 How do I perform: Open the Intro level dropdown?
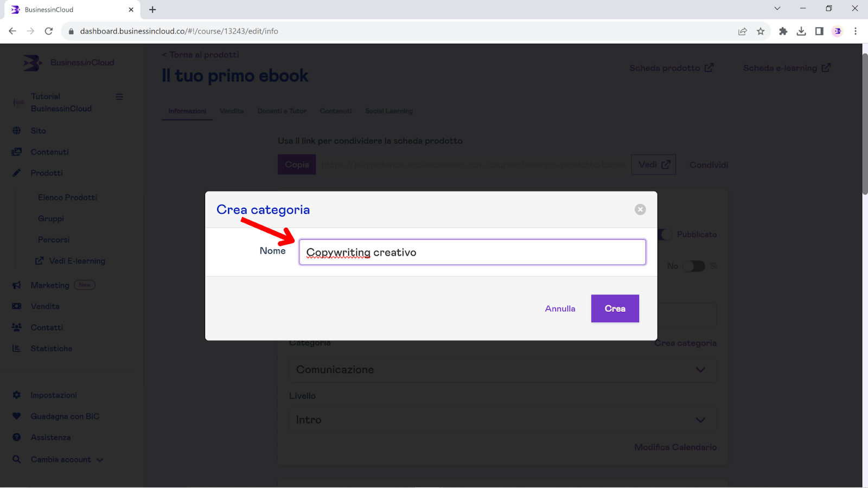pyautogui.click(x=502, y=420)
